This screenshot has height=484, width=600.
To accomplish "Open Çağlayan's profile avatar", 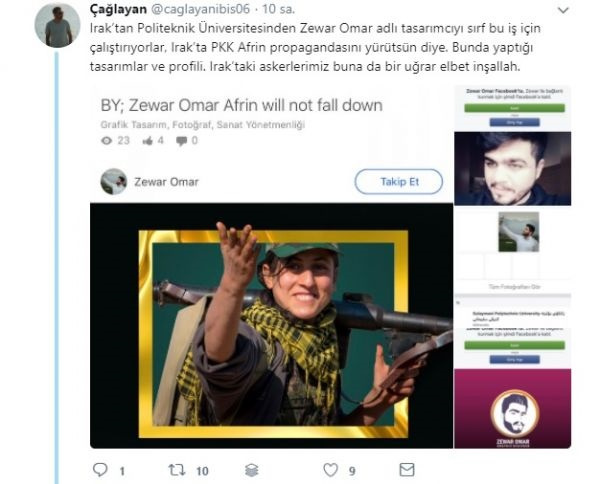I will pyautogui.click(x=57, y=25).
